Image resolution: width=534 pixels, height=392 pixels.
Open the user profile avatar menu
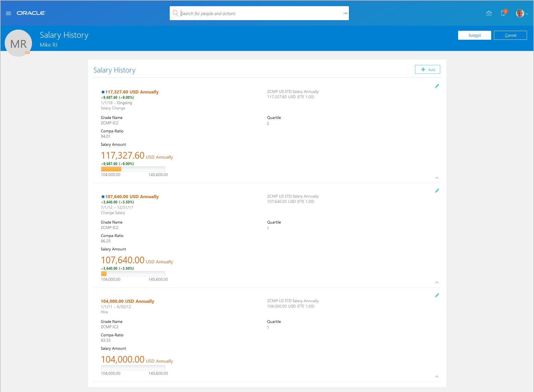tap(522, 13)
